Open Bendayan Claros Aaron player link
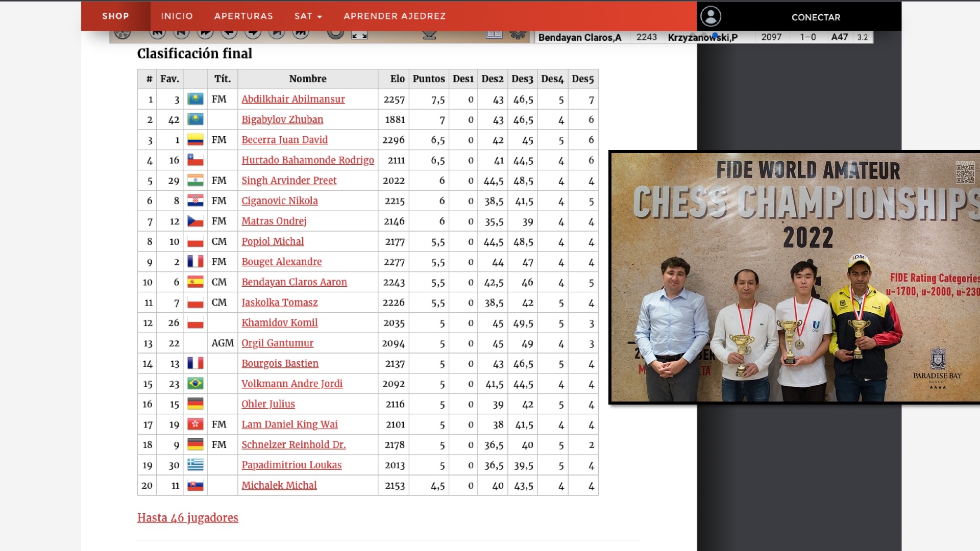 294,282
